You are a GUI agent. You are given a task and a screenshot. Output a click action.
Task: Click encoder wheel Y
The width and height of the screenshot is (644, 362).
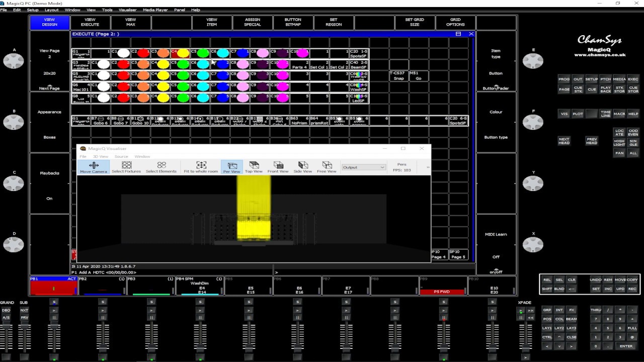533,184
